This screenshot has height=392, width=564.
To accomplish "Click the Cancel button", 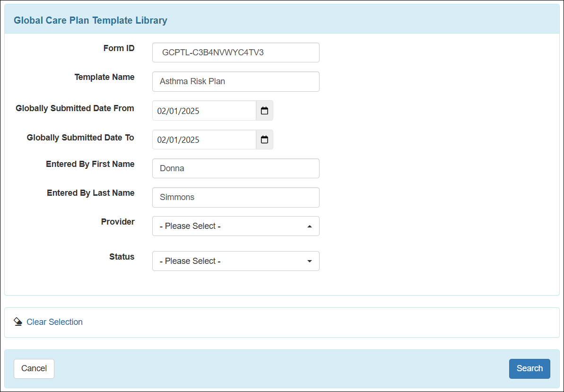I will (x=34, y=369).
